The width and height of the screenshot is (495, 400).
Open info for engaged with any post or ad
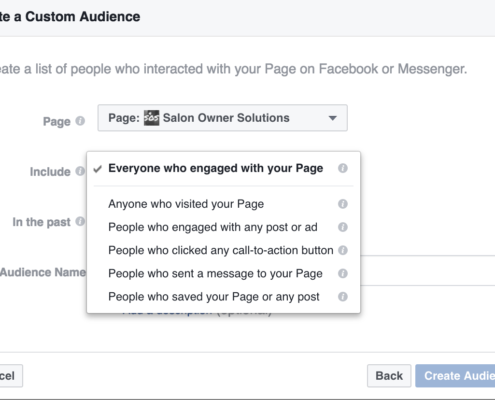pyautogui.click(x=343, y=227)
